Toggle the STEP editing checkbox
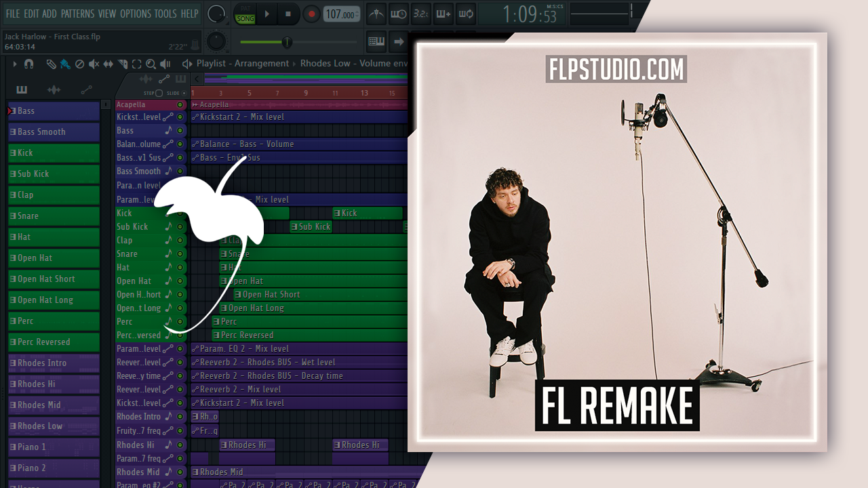The height and width of the screenshot is (488, 868). tap(159, 93)
